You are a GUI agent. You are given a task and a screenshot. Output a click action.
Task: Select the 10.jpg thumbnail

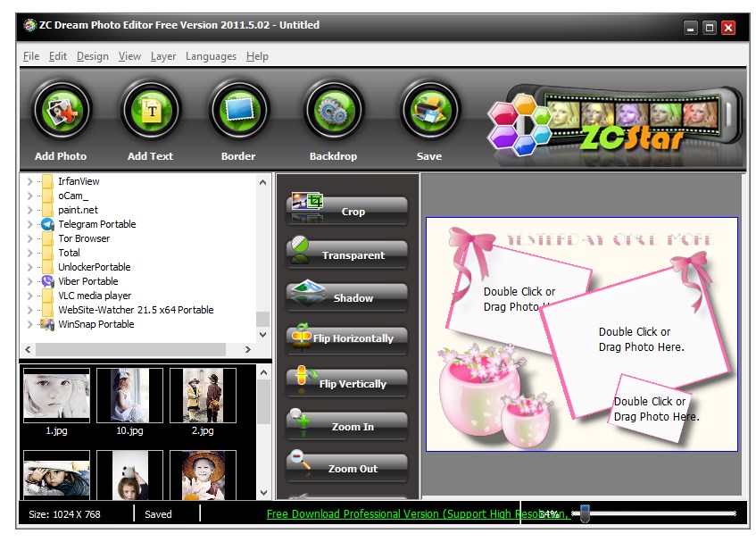coord(129,394)
